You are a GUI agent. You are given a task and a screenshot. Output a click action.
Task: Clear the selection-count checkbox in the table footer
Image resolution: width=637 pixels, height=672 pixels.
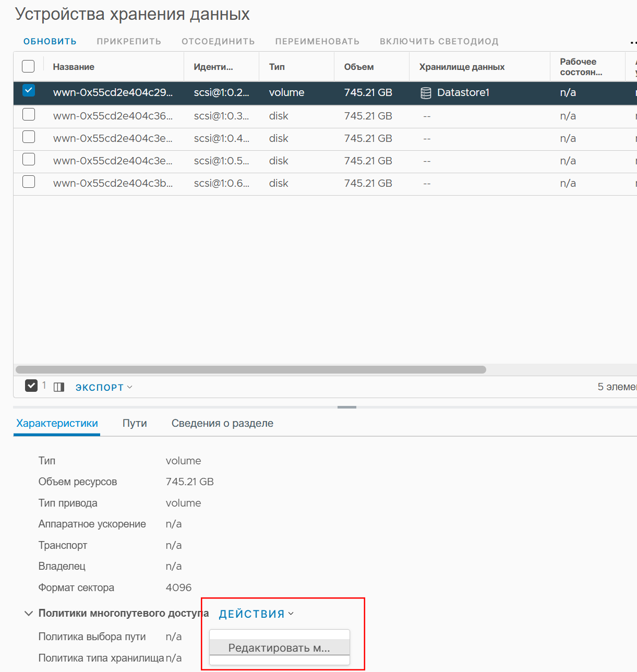tap(31, 386)
